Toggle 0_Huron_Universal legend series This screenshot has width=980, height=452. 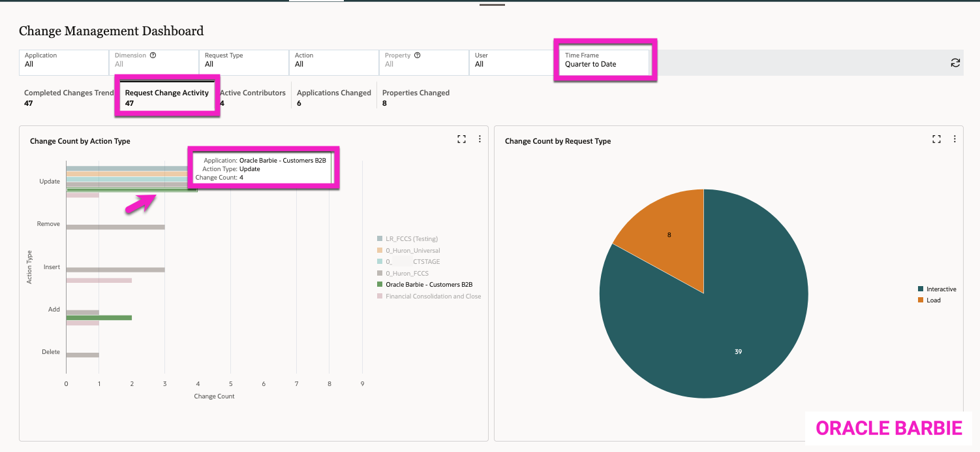pos(412,250)
